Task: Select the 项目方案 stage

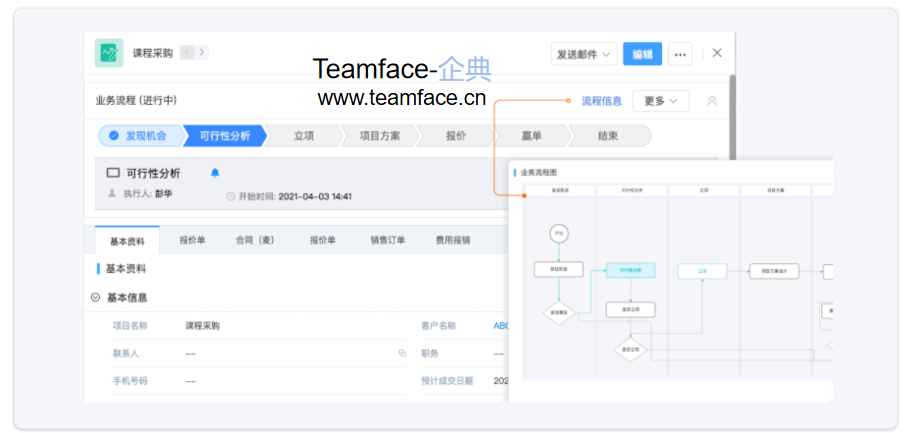Action: (380, 136)
